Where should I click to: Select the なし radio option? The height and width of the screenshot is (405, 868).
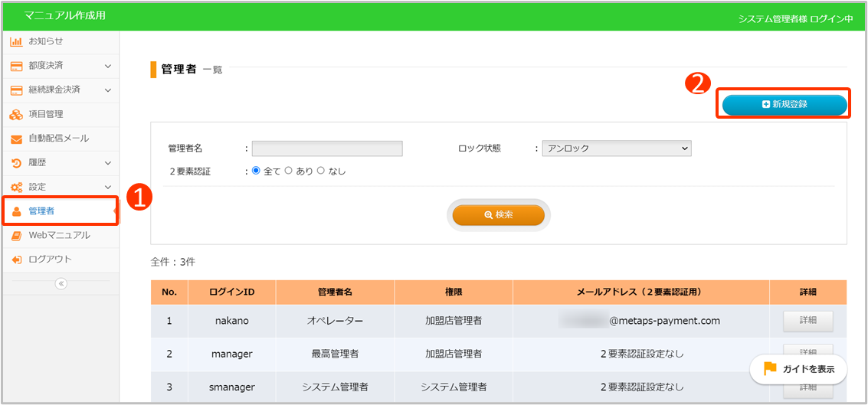(321, 171)
